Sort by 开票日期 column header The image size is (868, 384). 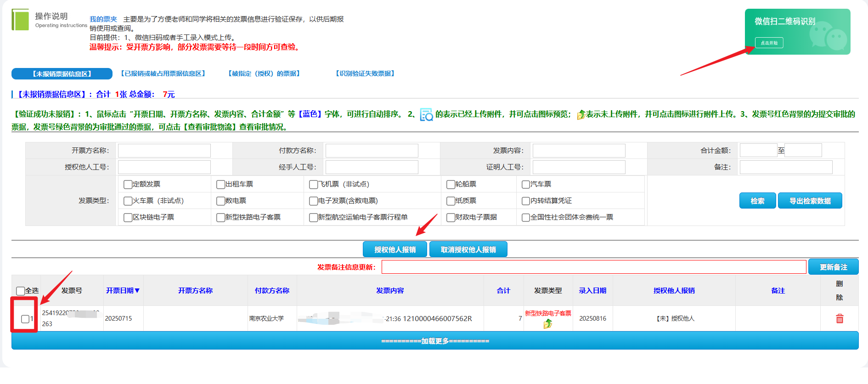(x=122, y=291)
